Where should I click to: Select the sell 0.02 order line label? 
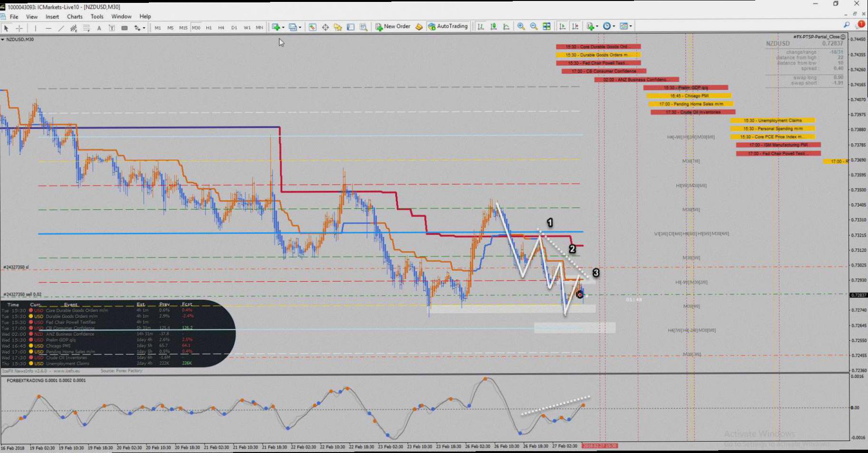tap(22, 295)
